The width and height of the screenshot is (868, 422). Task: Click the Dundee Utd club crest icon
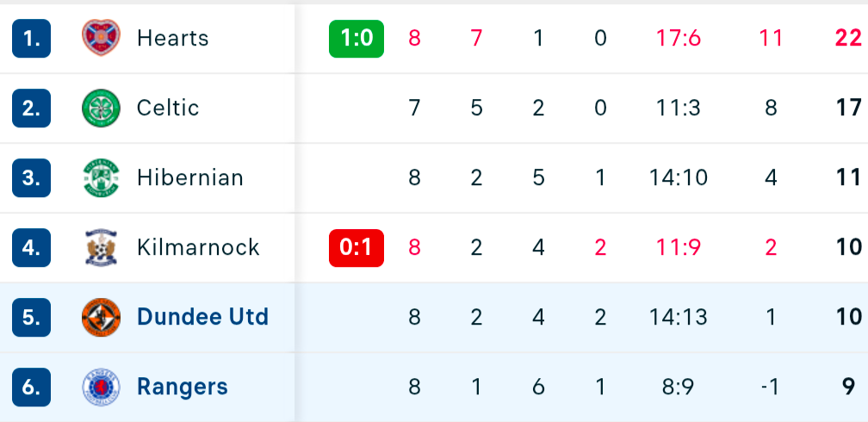click(101, 317)
